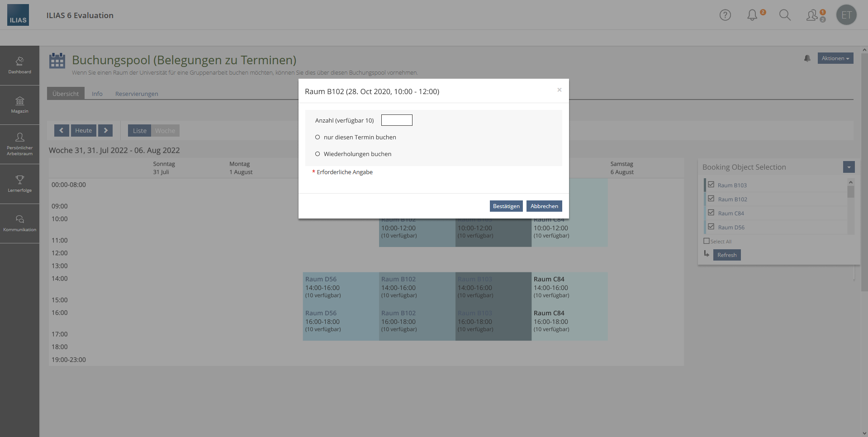Viewport: 868px width, 437px height.
Task: Click the help question mark icon
Action: coord(725,15)
